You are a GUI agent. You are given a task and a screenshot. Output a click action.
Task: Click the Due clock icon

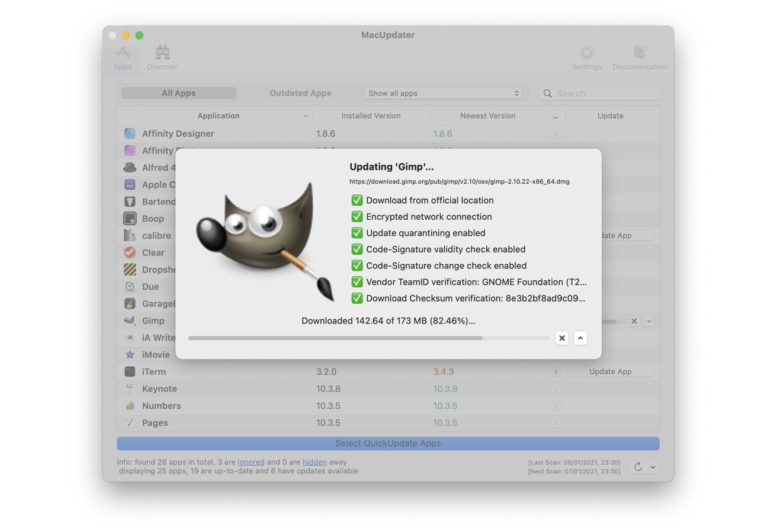tap(130, 286)
